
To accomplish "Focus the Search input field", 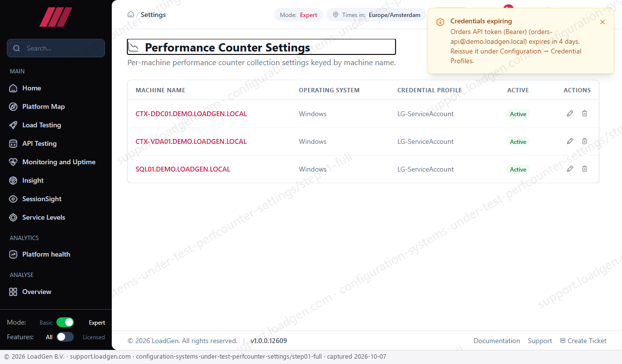I will 56,48.
